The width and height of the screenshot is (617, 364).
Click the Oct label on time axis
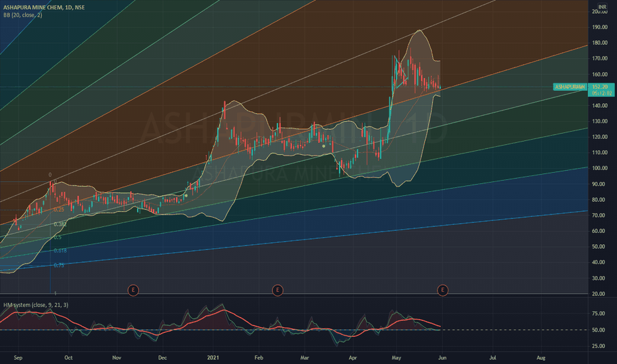(x=68, y=357)
